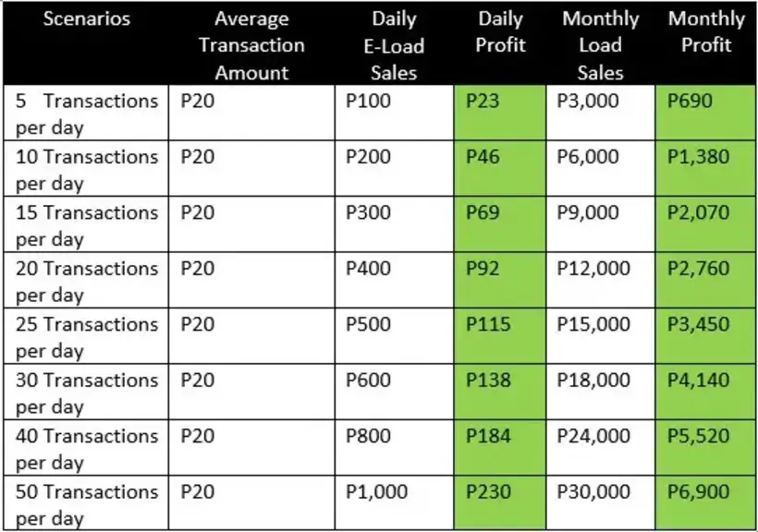Viewport: 758px width, 532px height.
Task: Click the 25 Transactions per day cell
Action: click(x=87, y=336)
